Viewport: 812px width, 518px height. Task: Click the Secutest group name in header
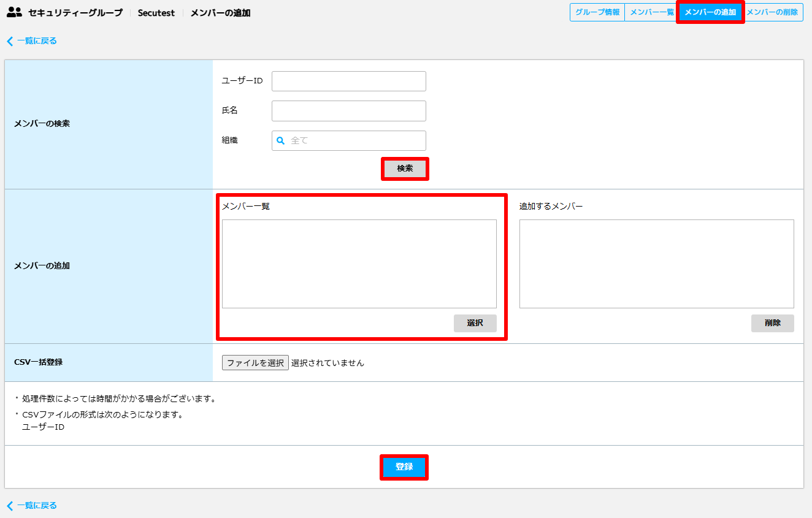(156, 13)
